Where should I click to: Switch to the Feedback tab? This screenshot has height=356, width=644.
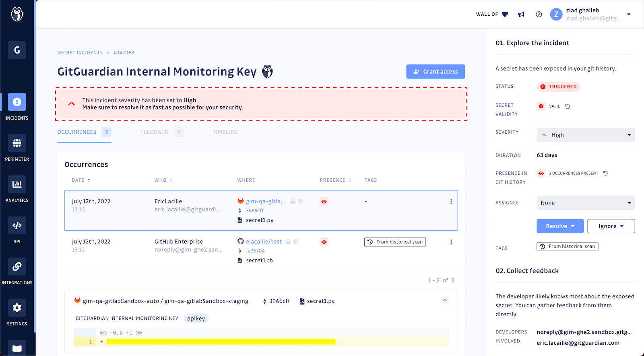click(162, 132)
